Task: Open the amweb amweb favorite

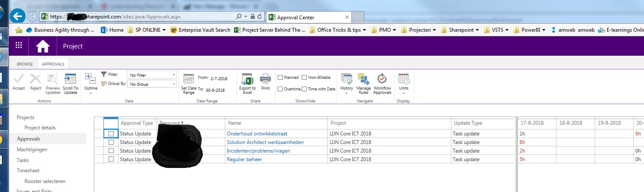Action: (573, 30)
